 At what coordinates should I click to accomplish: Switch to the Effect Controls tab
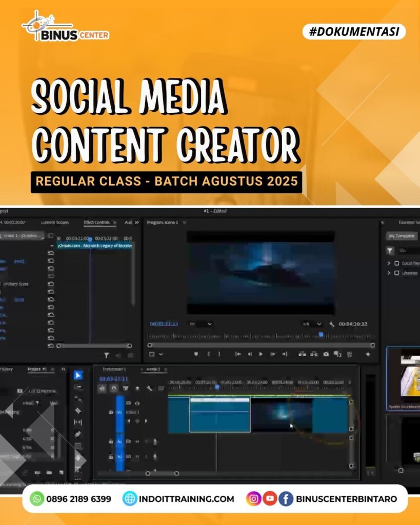(97, 223)
